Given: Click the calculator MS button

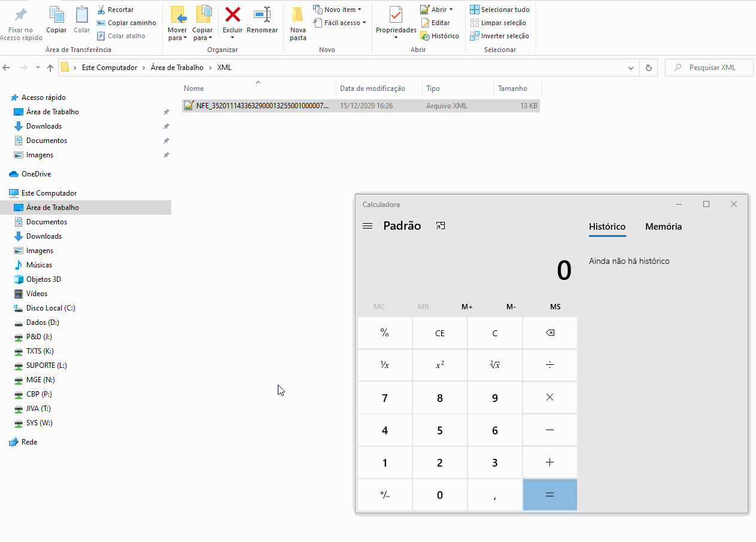Looking at the screenshot, I should coord(555,307).
